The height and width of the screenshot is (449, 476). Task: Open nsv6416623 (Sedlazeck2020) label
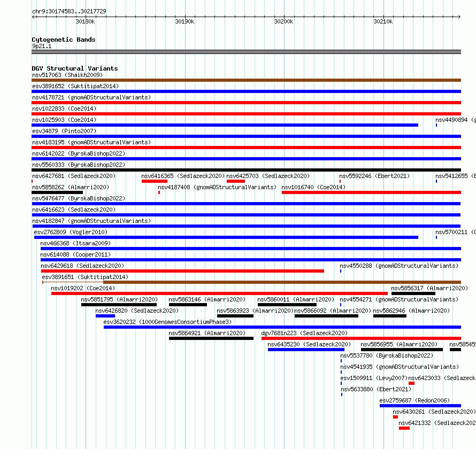[x=74, y=210]
